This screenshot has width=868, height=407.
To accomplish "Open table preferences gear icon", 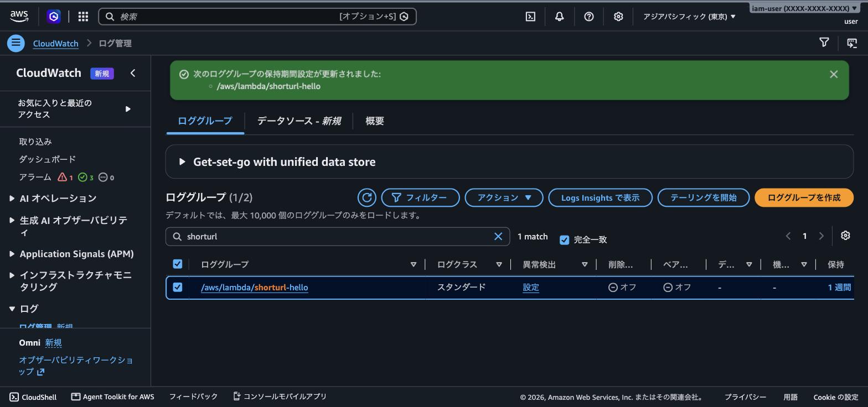I will pos(845,236).
